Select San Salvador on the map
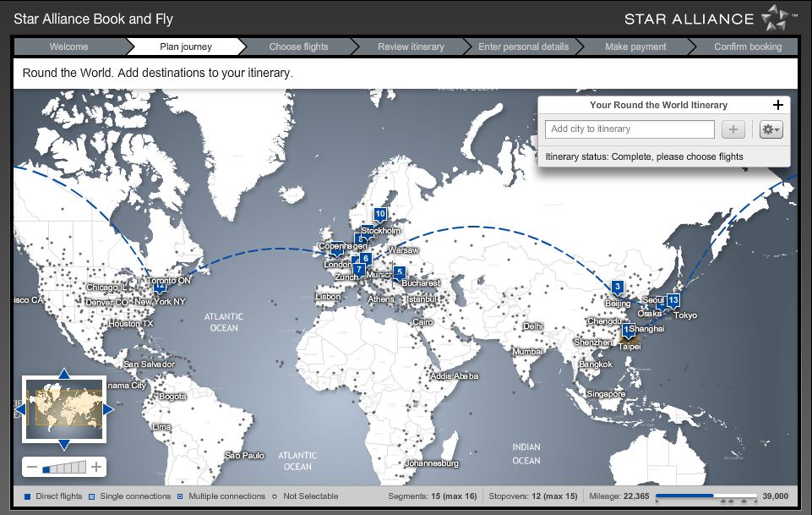The width and height of the screenshot is (812, 515). point(150,364)
